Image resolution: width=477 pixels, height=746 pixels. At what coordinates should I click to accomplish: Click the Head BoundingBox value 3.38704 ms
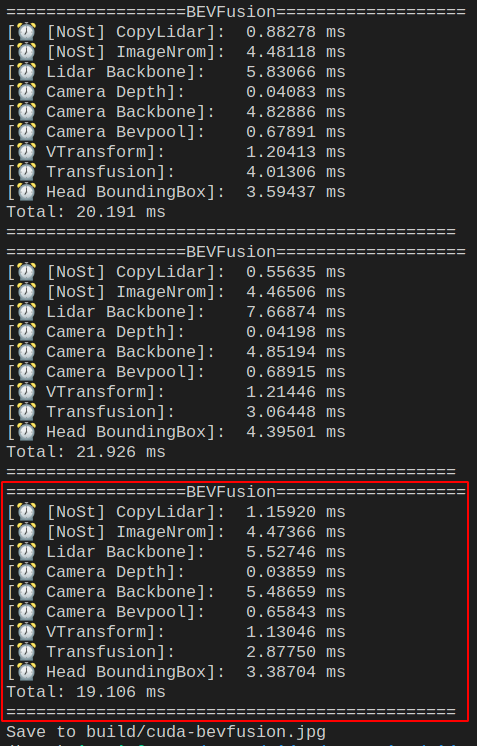[295, 672]
